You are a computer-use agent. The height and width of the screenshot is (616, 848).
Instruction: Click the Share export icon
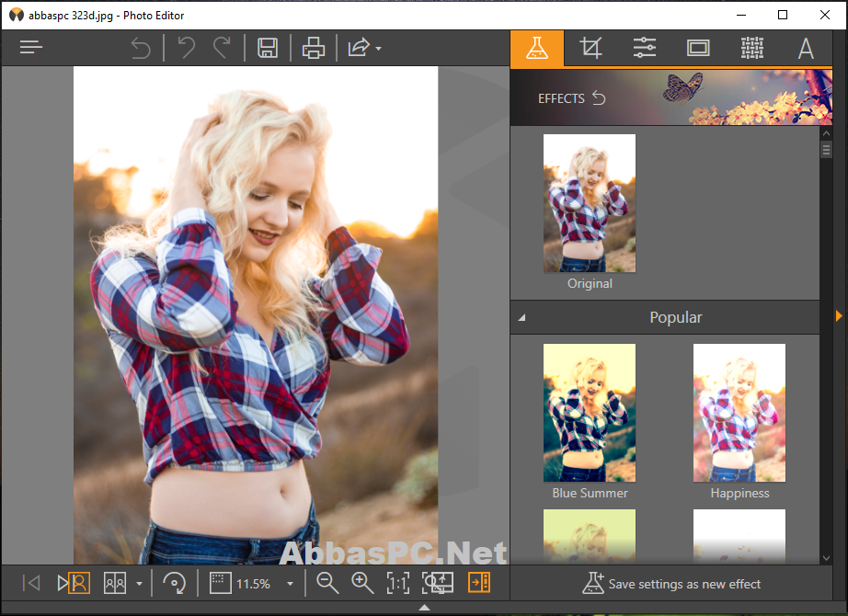(359, 47)
